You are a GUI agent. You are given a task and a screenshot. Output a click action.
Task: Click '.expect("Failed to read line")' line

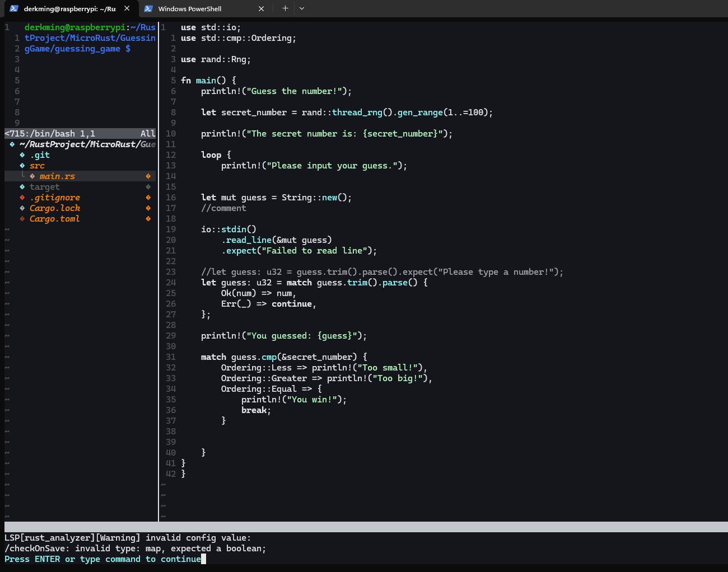(299, 251)
